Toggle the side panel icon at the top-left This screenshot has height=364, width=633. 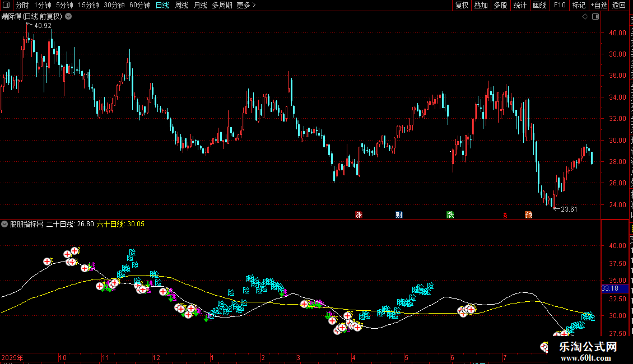tap(6, 5)
